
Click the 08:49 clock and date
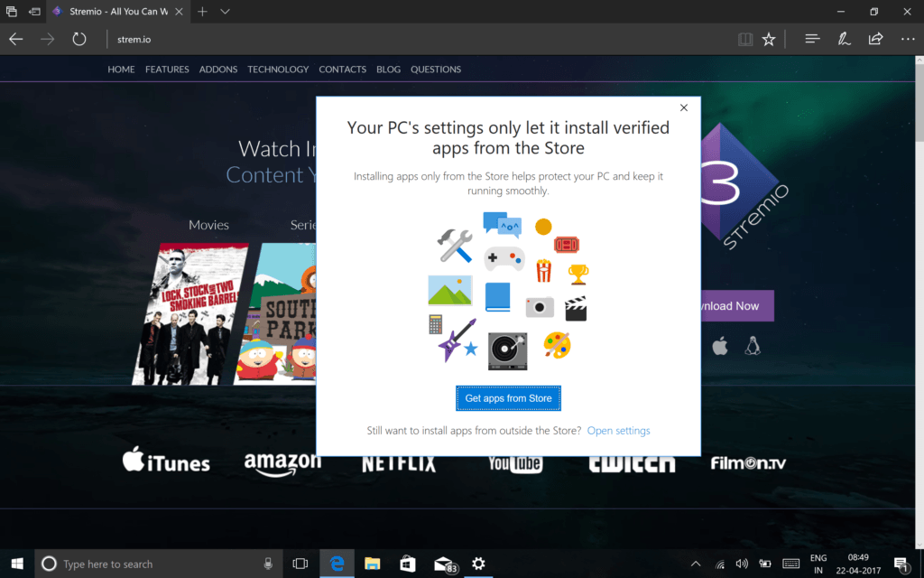click(x=858, y=564)
